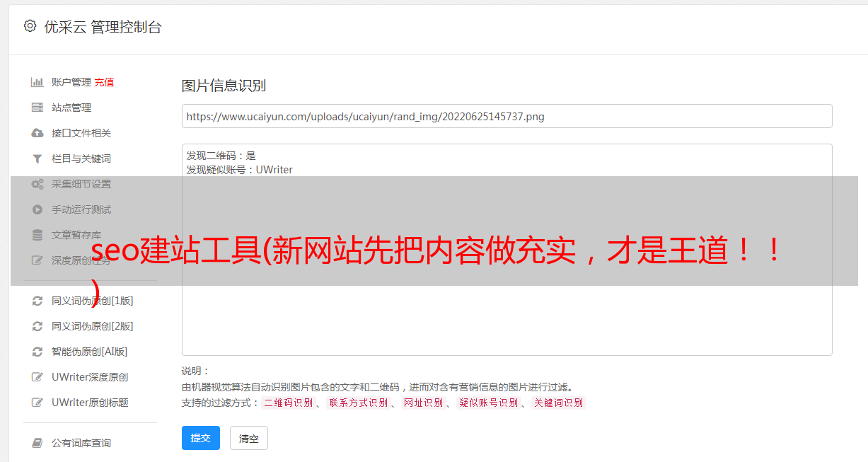Screen dimensions: 868x462
Task: Click the 清空 button
Action: (x=249, y=438)
